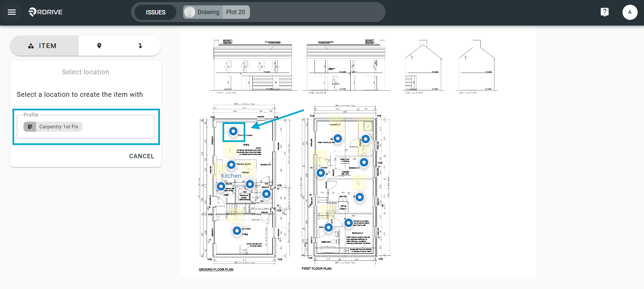This screenshot has width=644, height=289.
Task: Switch to the location pin tab
Action: coord(99,46)
